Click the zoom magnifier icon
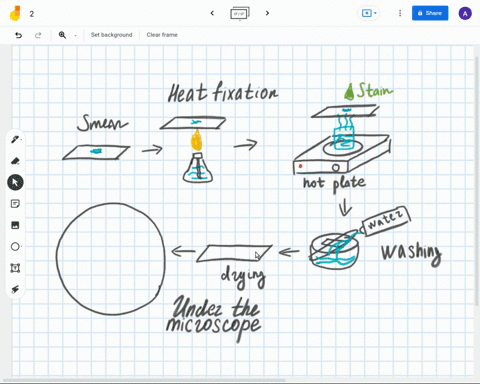 [62, 35]
